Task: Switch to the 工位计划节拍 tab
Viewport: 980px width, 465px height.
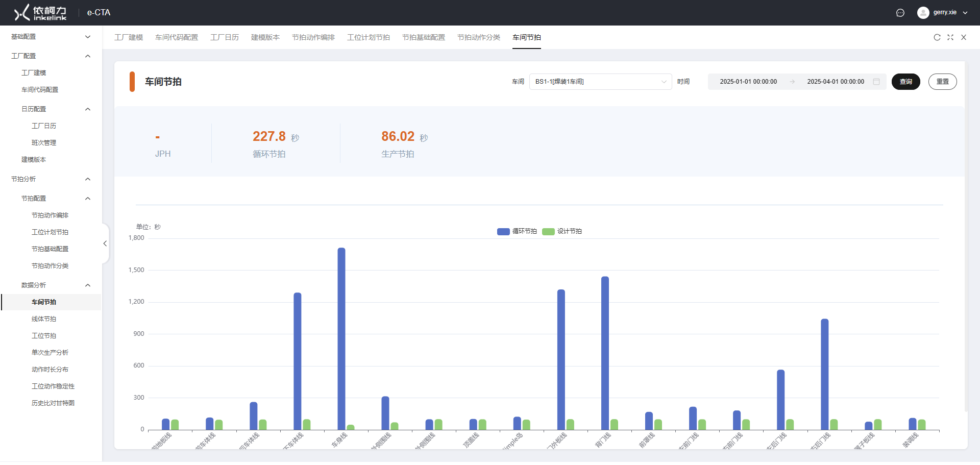Action: click(368, 37)
